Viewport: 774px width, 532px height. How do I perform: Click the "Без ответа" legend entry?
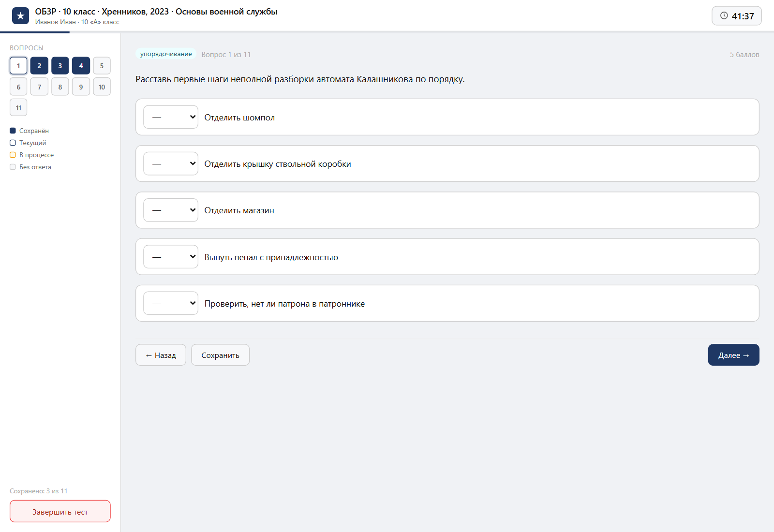click(30, 167)
